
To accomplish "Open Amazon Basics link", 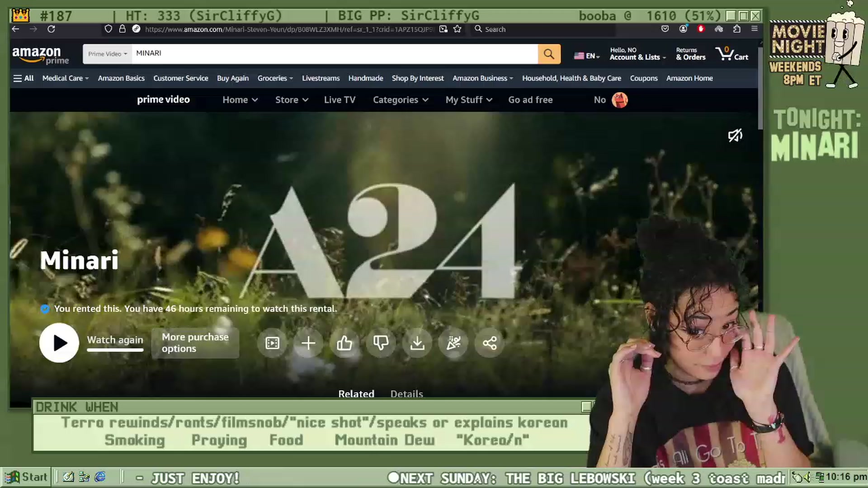I will [121, 78].
